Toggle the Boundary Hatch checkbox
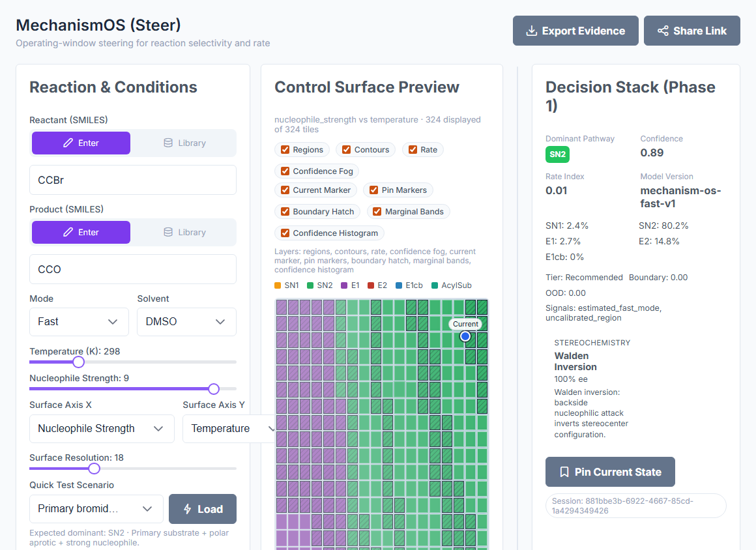Image resolution: width=756 pixels, height=550 pixels. (x=285, y=212)
